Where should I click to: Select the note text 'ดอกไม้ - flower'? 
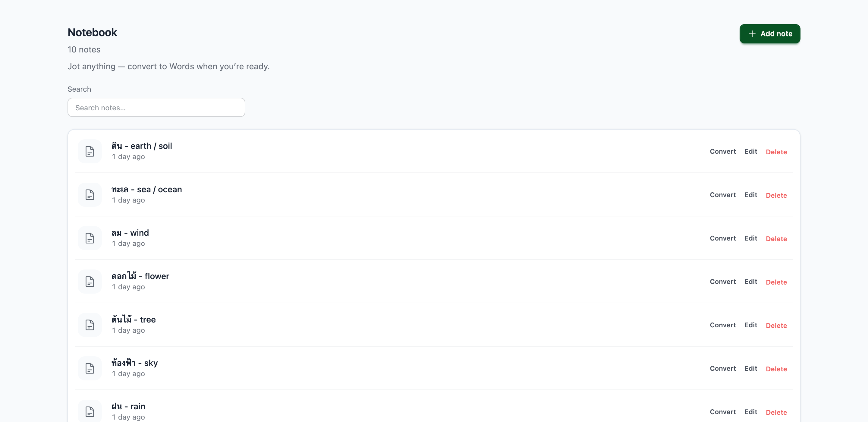[x=140, y=276]
